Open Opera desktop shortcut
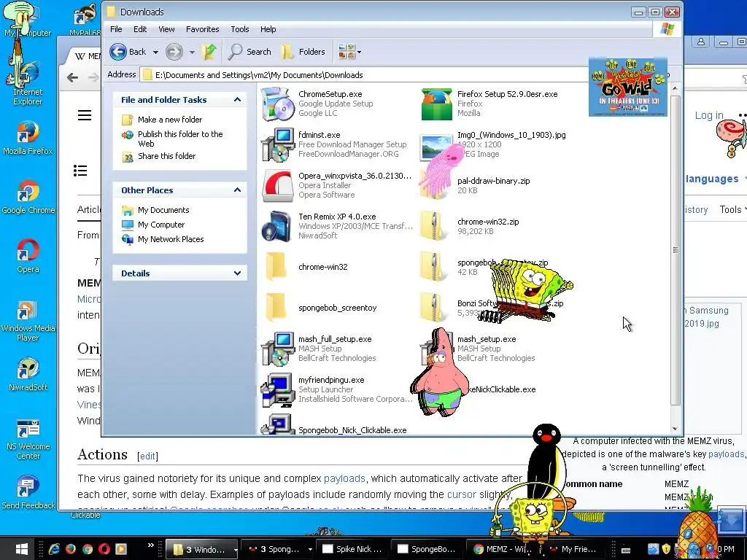 pos(28,256)
